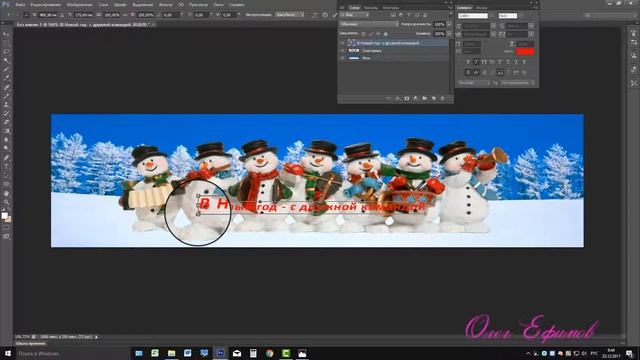
Task: Create a new group in Layers panel
Action: [x=424, y=98]
